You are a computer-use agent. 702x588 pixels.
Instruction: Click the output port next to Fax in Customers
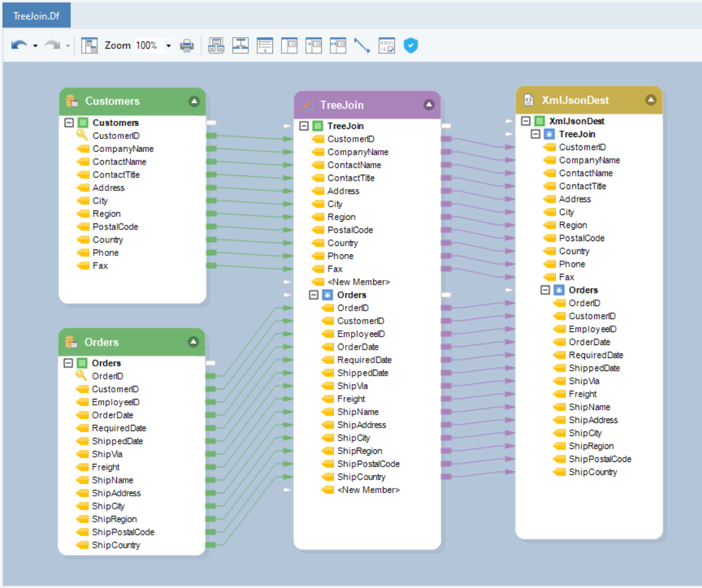[x=211, y=266]
